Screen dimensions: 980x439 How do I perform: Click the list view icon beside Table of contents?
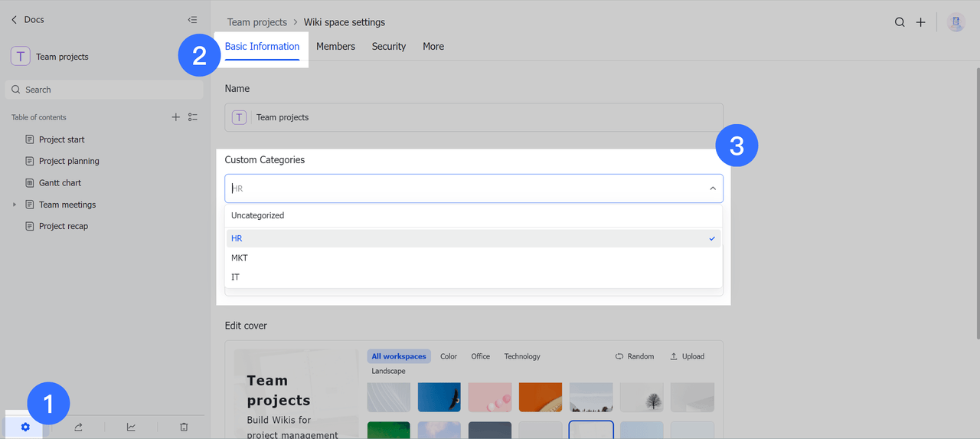(193, 117)
